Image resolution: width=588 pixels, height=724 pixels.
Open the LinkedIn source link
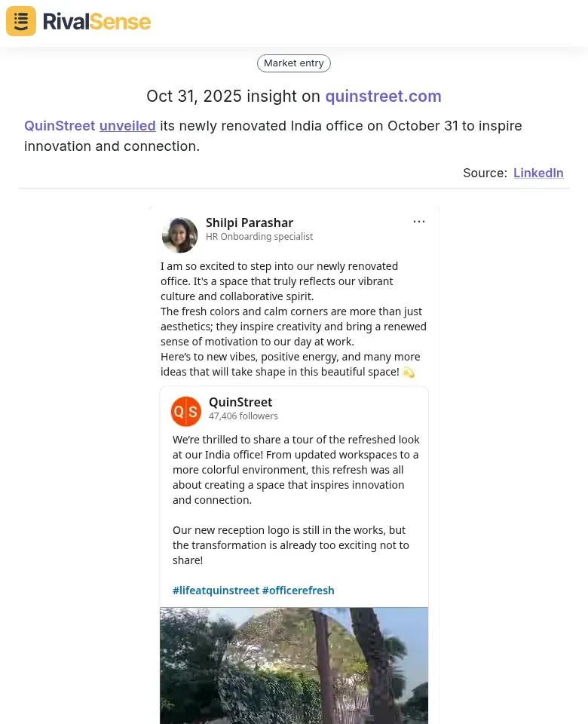click(538, 173)
